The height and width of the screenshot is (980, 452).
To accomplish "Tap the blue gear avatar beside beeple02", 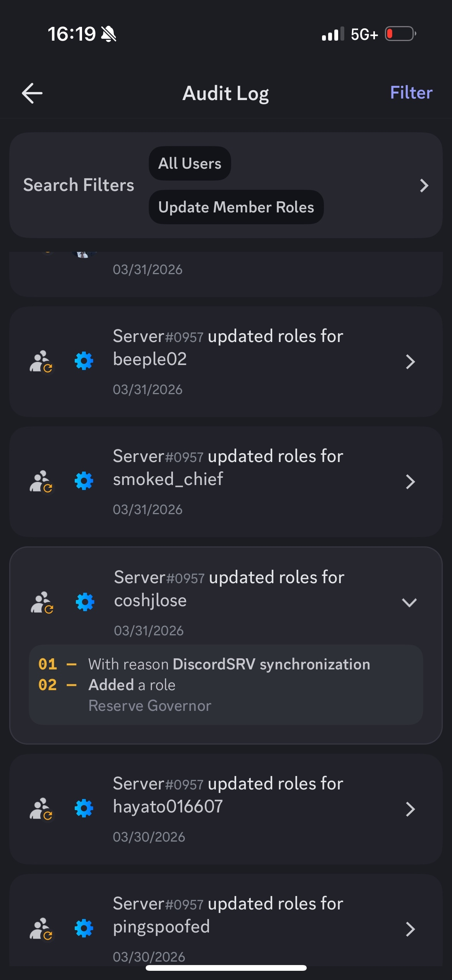I will tap(84, 361).
